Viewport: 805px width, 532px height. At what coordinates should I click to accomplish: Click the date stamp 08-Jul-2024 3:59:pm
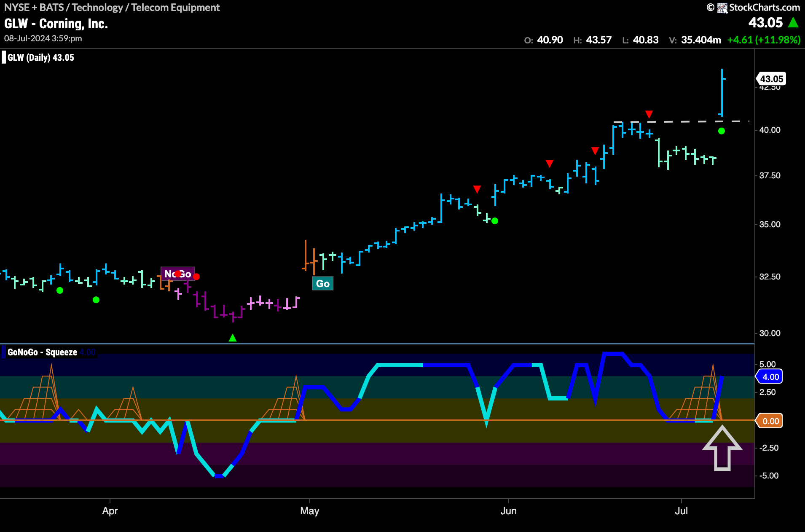[43, 38]
